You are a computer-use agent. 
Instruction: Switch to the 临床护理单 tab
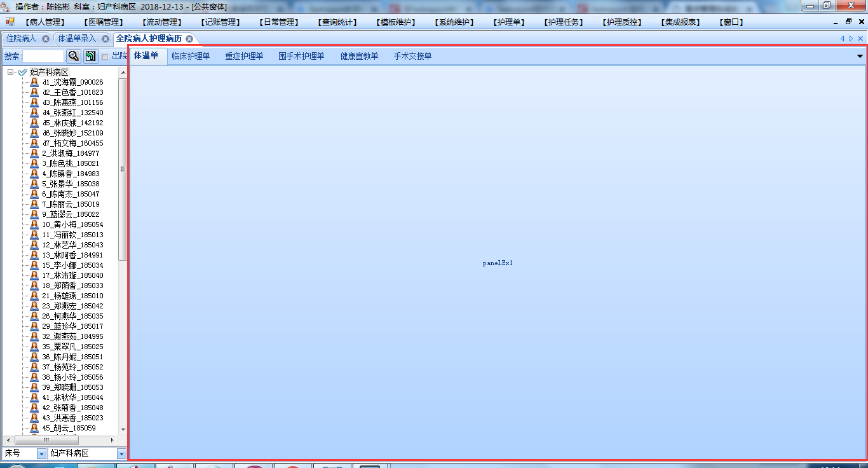click(x=191, y=56)
